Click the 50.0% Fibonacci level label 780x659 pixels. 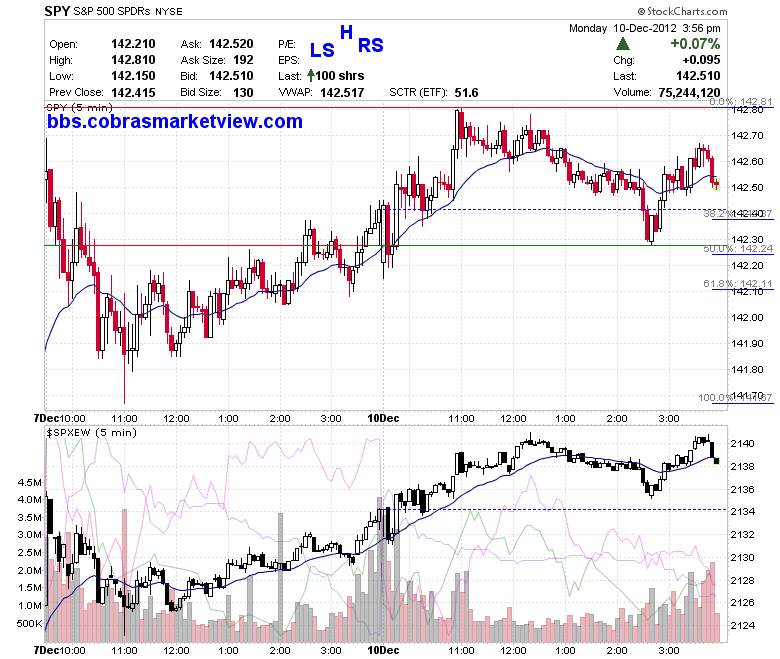click(x=738, y=249)
